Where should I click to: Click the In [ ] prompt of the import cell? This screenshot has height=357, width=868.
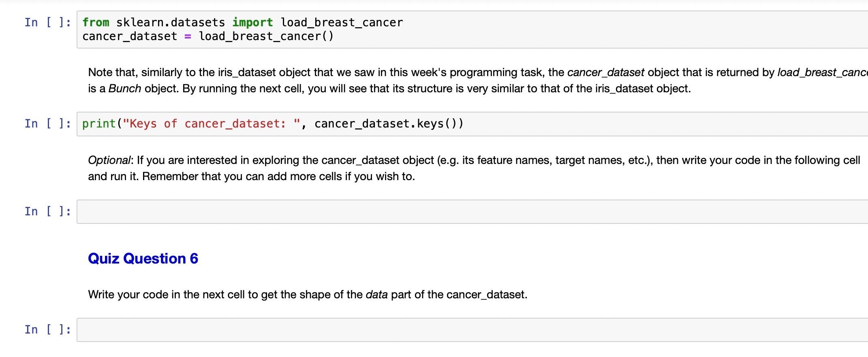(x=48, y=22)
